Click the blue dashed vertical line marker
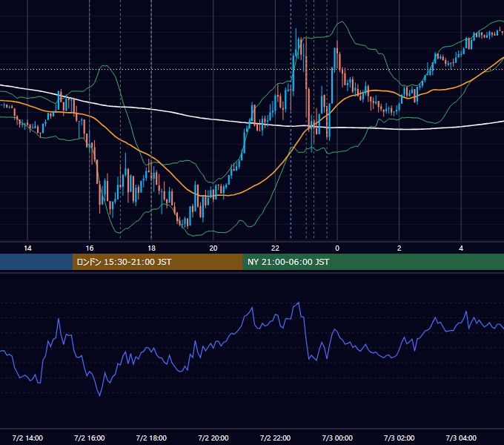Screen dimensions: 504x445 pos(291,119)
